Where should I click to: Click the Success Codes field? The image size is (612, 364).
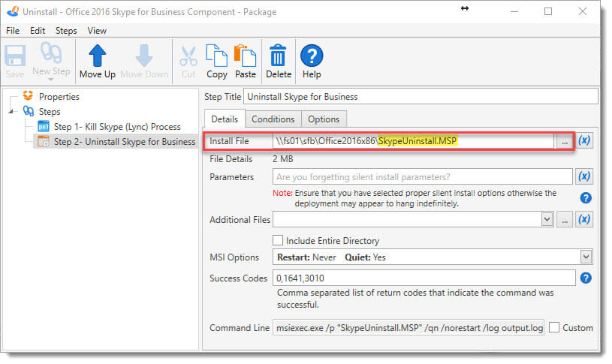click(x=424, y=278)
